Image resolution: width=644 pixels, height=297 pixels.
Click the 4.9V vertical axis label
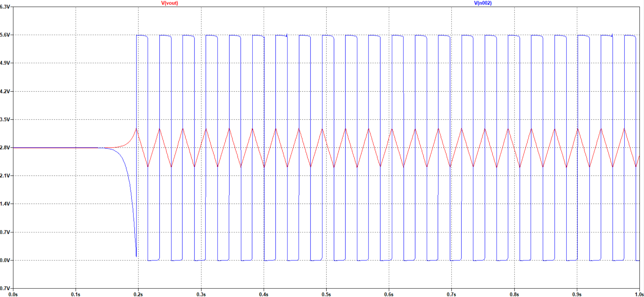coord(5,63)
